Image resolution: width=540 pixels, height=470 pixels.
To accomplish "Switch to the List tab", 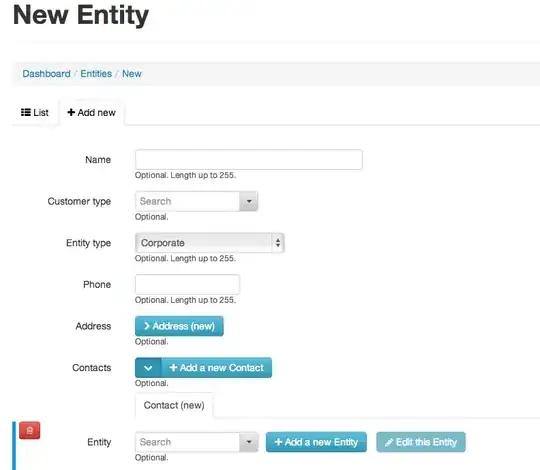I will pyautogui.click(x=35, y=113).
